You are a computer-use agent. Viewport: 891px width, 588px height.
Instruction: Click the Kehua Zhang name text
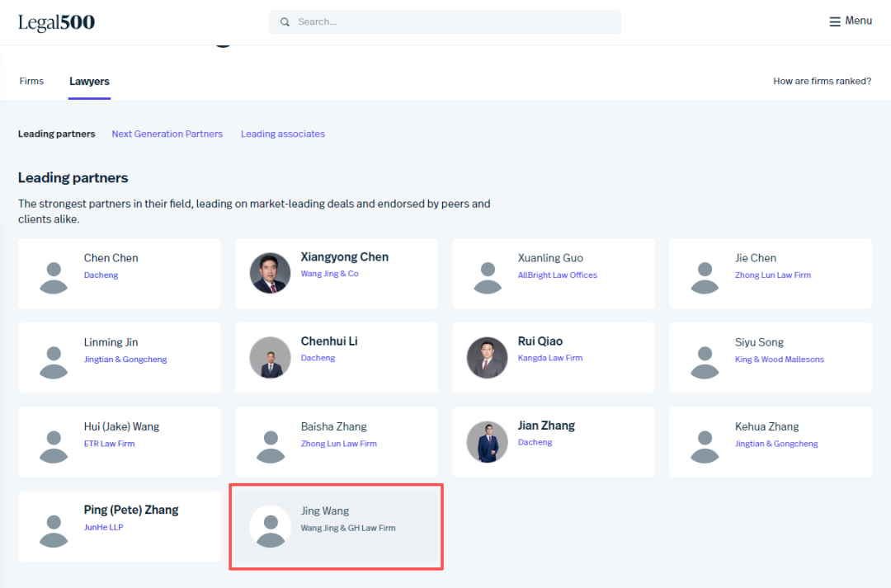766,426
